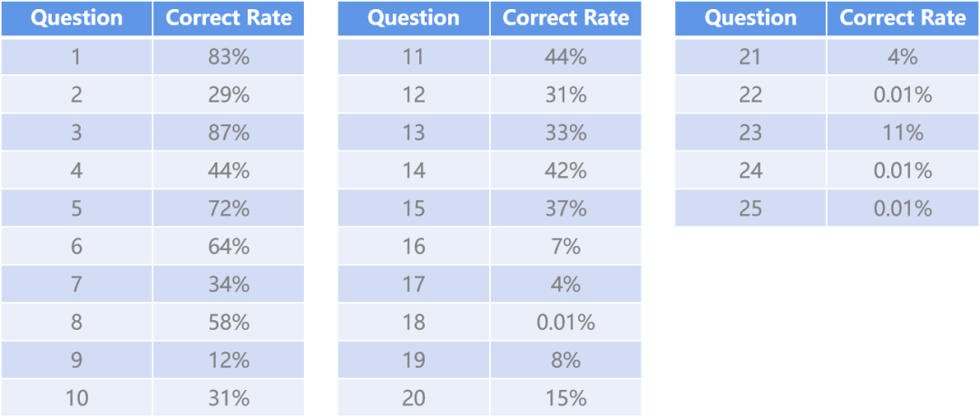Select the question 10 number cell

(x=76, y=397)
